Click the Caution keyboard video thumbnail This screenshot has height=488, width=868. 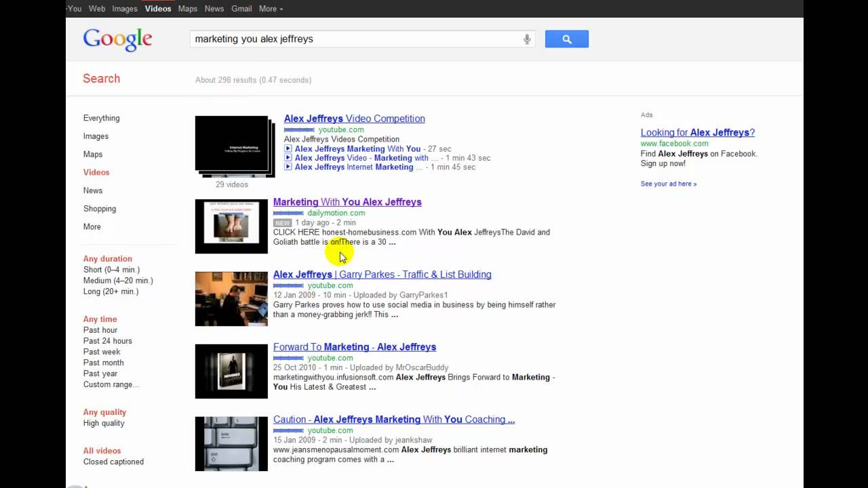click(231, 444)
